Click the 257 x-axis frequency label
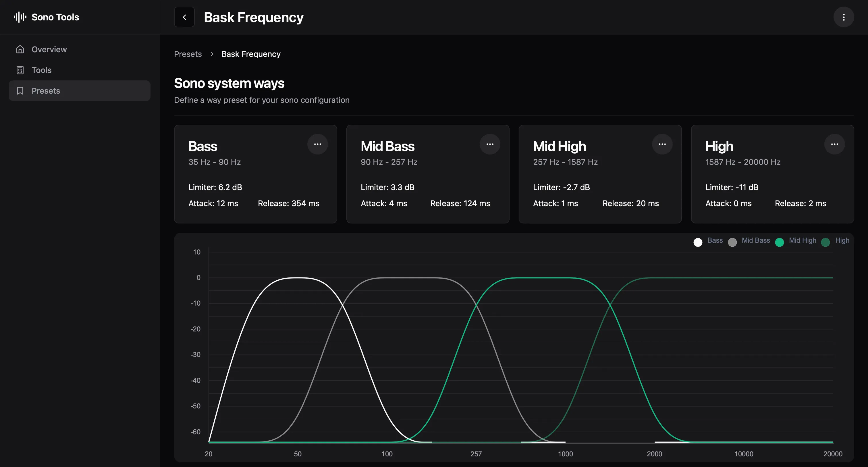 click(x=476, y=454)
